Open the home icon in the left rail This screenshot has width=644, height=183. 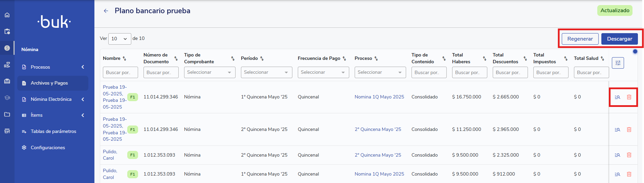(x=7, y=15)
